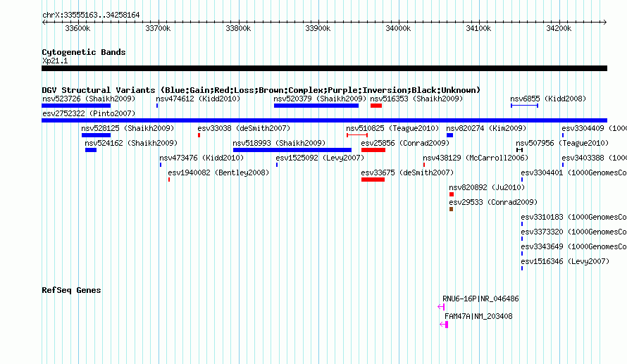This screenshot has height=364, width=627.
Task: Select the red square under nsv820892
Action: click(452, 194)
